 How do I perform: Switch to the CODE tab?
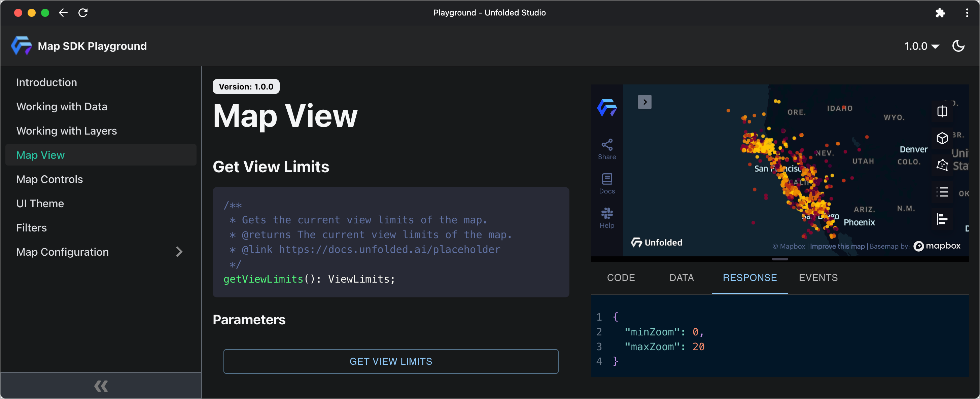(621, 278)
